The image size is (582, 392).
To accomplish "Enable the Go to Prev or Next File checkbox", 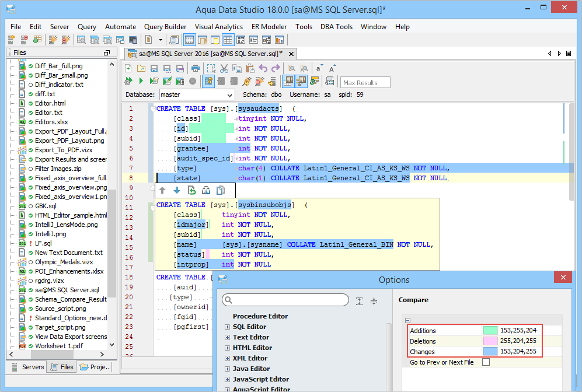I will (486, 362).
